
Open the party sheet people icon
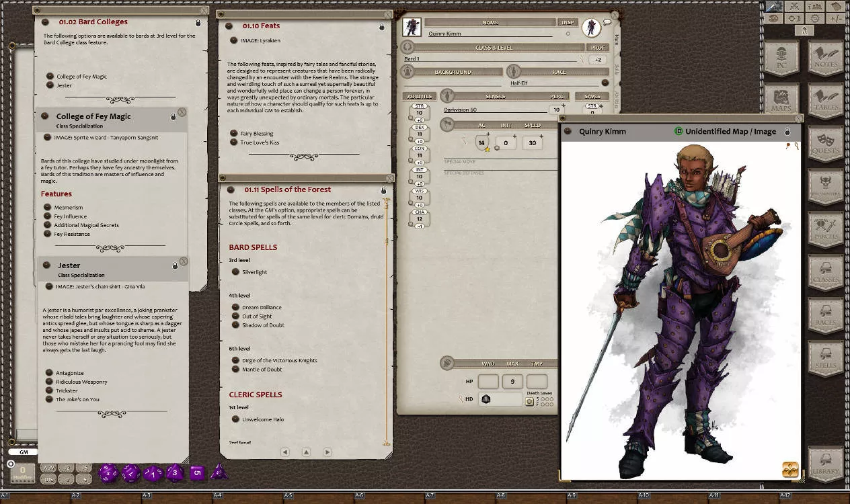click(x=815, y=7)
